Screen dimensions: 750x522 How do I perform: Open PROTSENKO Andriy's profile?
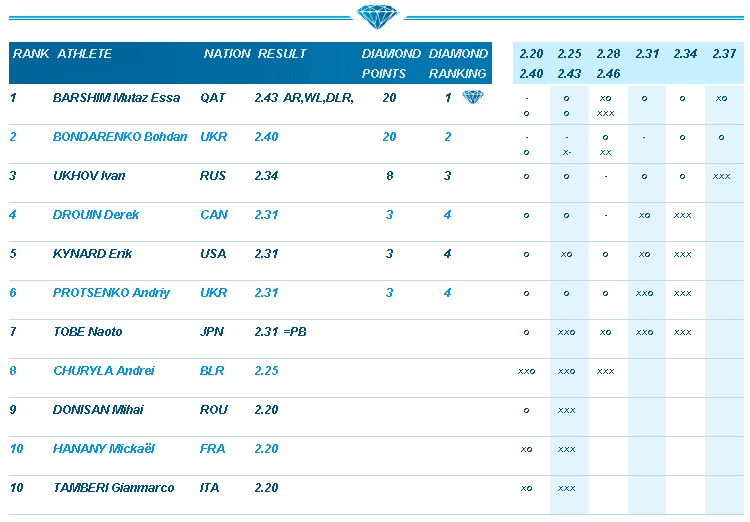point(111,293)
